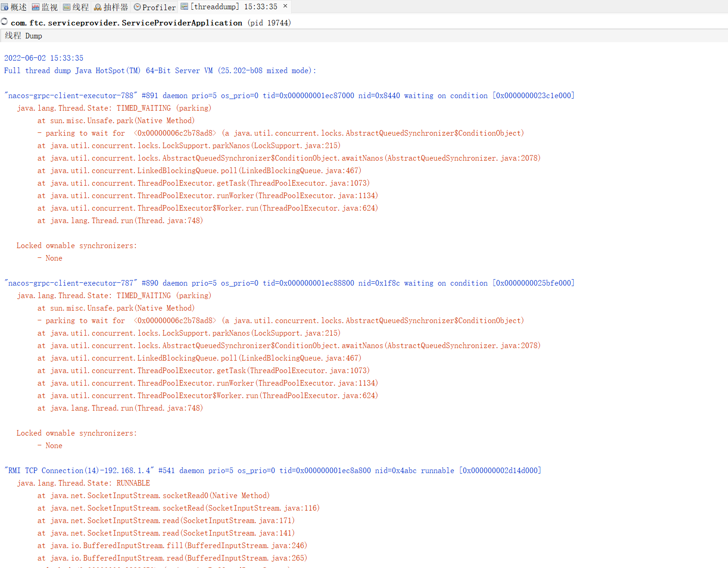Click the 线程 Dump section header
This screenshot has height=568, width=728.
tap(24, 36)
